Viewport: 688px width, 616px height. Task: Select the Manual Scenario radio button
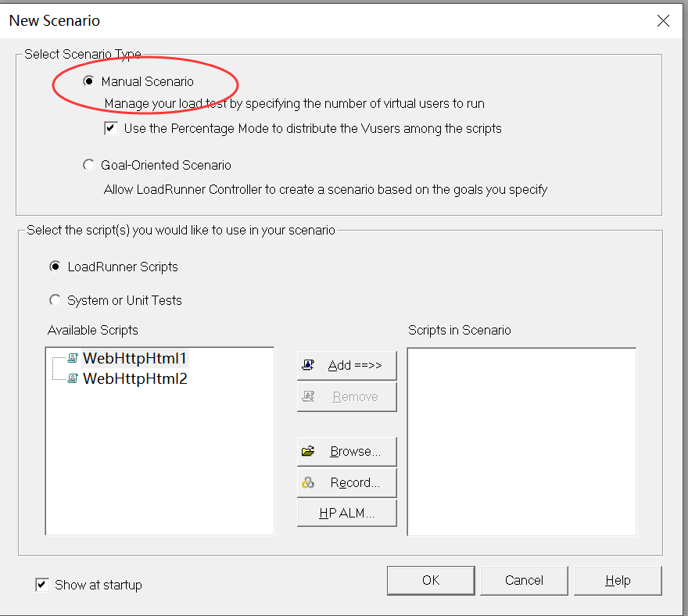click(88, 81)
